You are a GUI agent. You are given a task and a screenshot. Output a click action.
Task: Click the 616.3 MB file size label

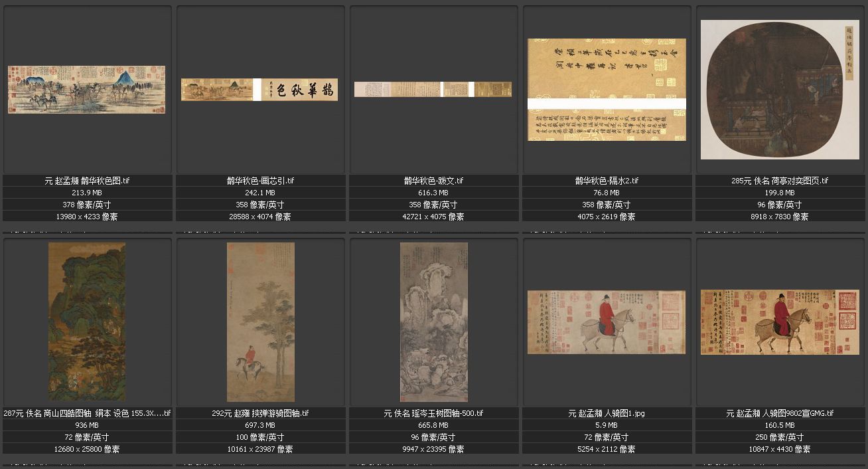433,193
